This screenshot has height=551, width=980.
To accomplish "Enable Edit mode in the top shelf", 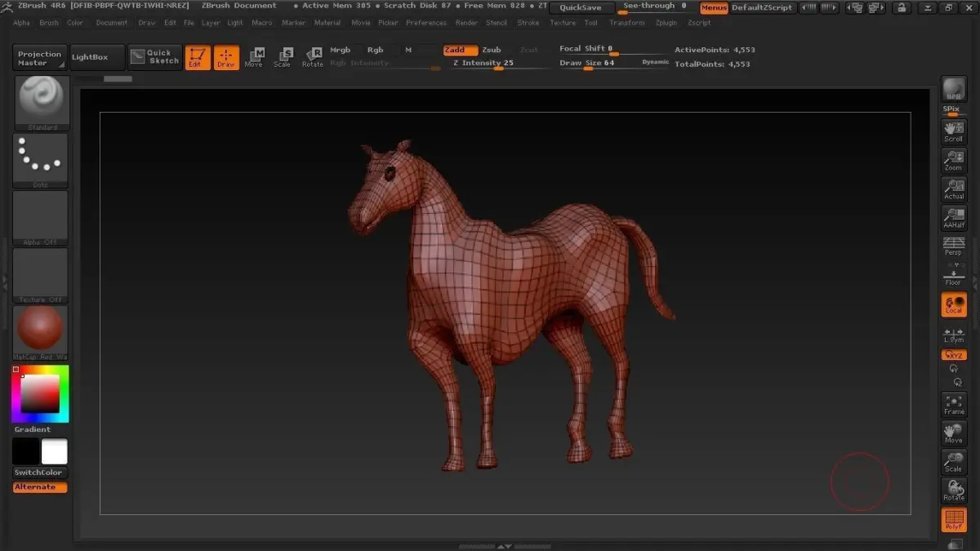I will click(x=198, y=57).
